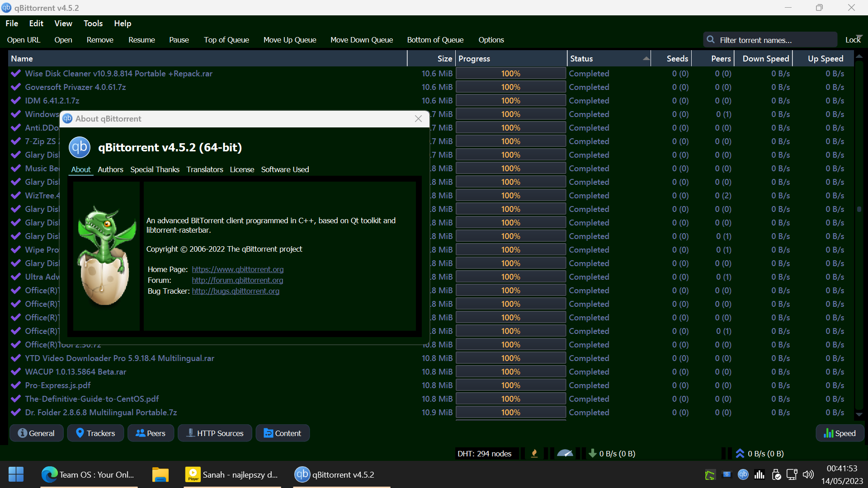This screenshot has width=868, height=488.
Task: Open the bugs.qbittorrent.org link
Action: coord(236,291)
